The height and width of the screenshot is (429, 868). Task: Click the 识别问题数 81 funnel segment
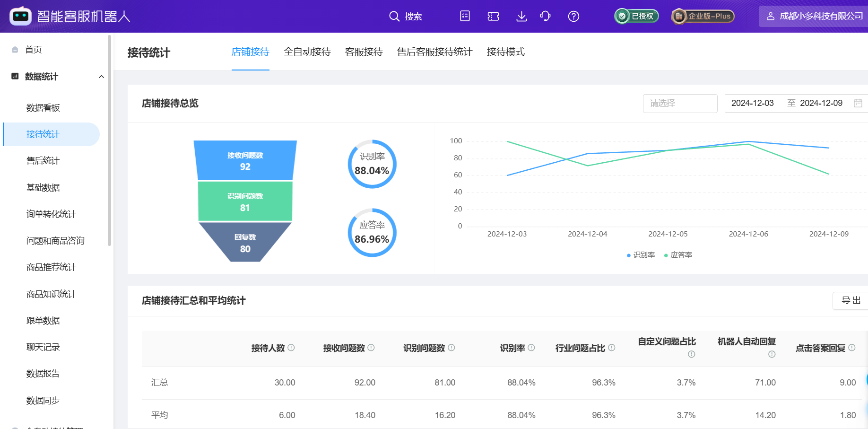(245, 201)
